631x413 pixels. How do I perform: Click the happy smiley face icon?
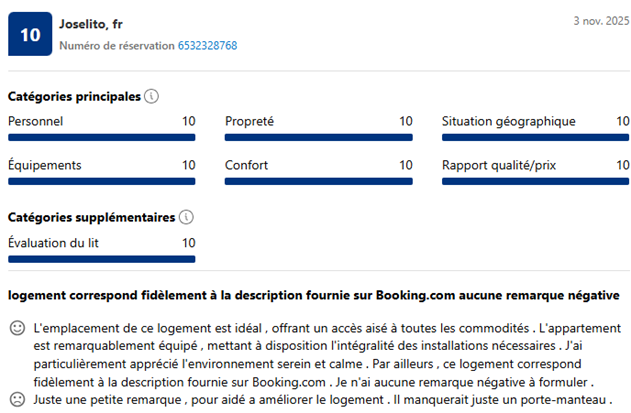coord(17,328)
